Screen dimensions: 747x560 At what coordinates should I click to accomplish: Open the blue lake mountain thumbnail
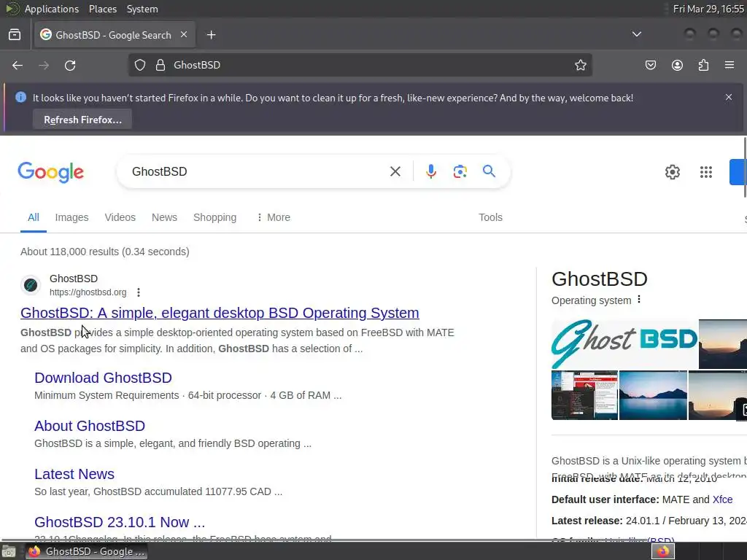[x=653, y=395]
